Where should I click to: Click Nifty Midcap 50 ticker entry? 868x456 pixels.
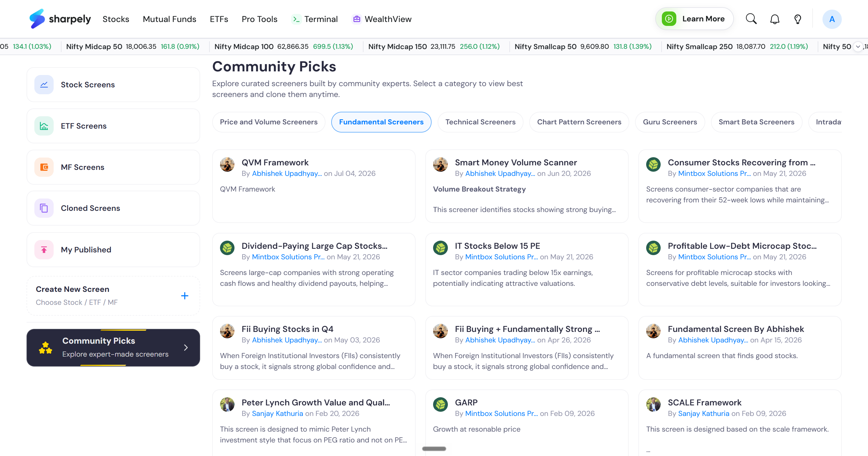tap(133, 46)
